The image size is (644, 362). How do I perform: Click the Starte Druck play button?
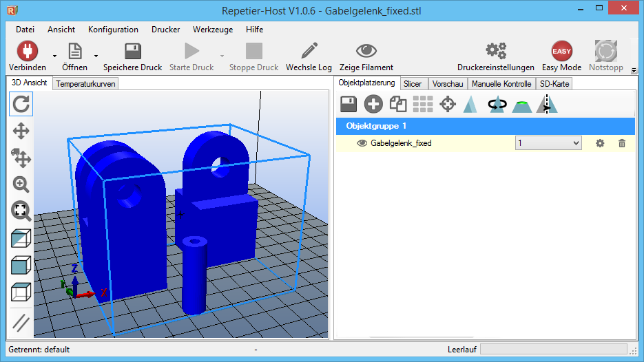(191, 51)
